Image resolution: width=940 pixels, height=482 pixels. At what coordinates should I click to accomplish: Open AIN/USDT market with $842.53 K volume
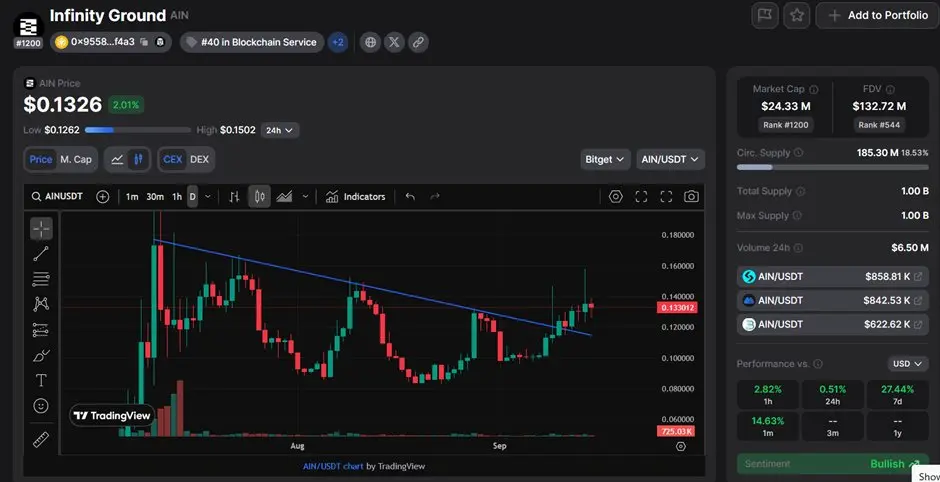tap(833, 300)
